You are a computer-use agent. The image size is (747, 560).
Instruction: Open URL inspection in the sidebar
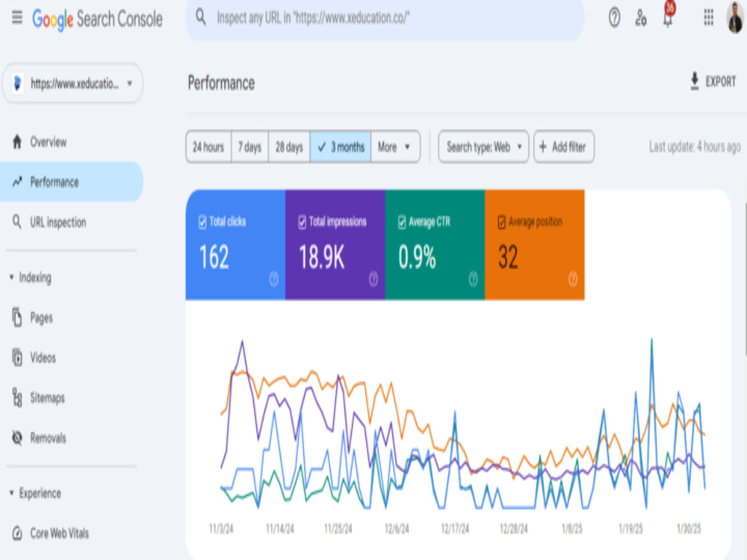click(72, 222)
